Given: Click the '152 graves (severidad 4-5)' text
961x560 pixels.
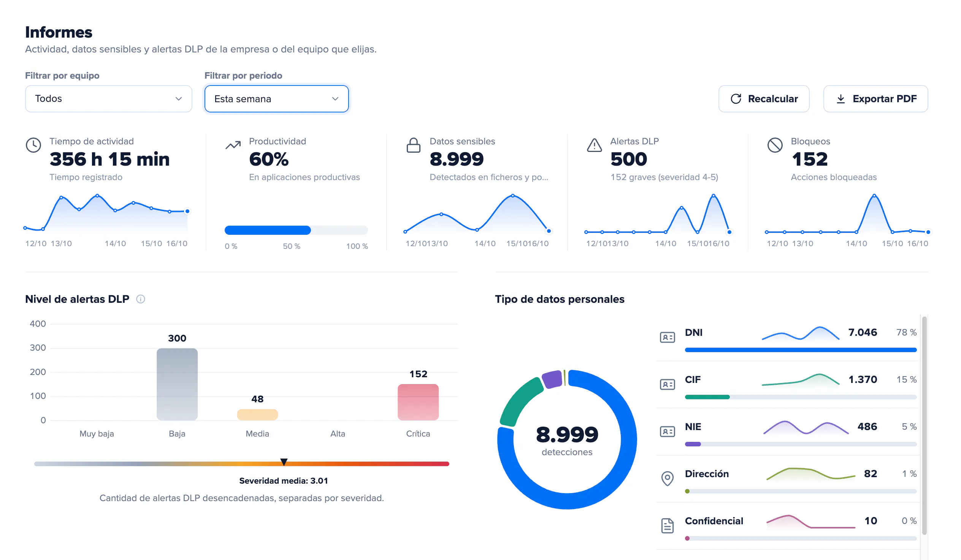Looking at the screenshot, I should 664,177.
